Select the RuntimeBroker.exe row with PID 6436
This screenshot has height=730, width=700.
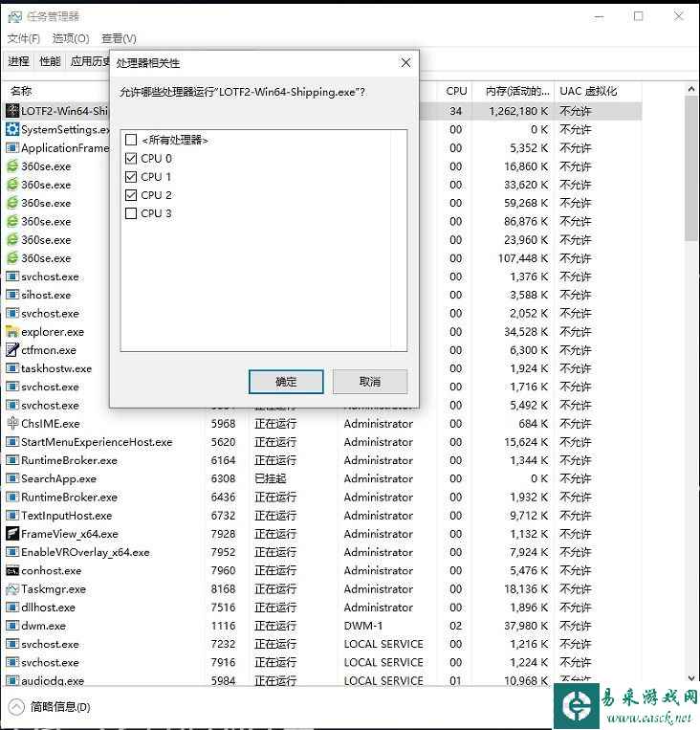(x=321, y=498)
